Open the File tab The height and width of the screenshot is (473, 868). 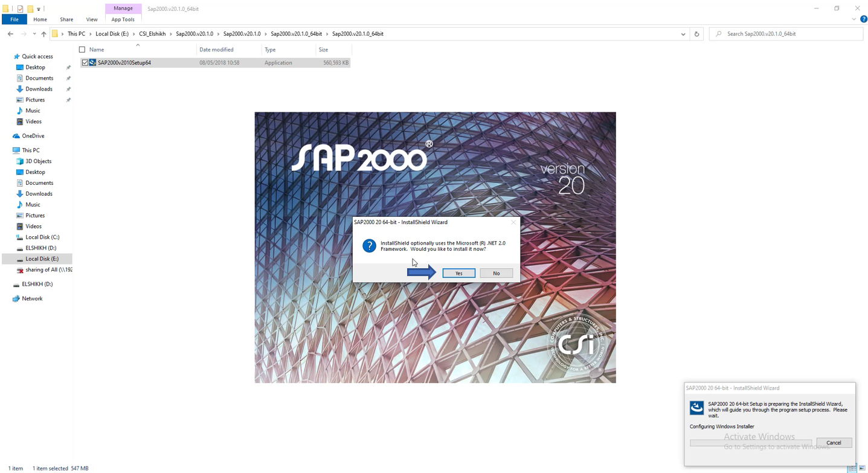[x=14, y=19]
